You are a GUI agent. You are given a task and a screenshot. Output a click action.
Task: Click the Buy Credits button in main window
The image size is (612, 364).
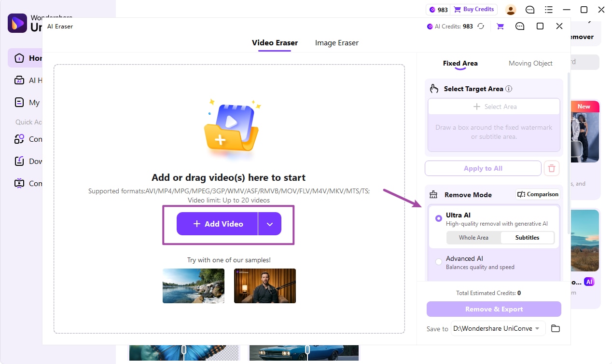coord(474,9)
